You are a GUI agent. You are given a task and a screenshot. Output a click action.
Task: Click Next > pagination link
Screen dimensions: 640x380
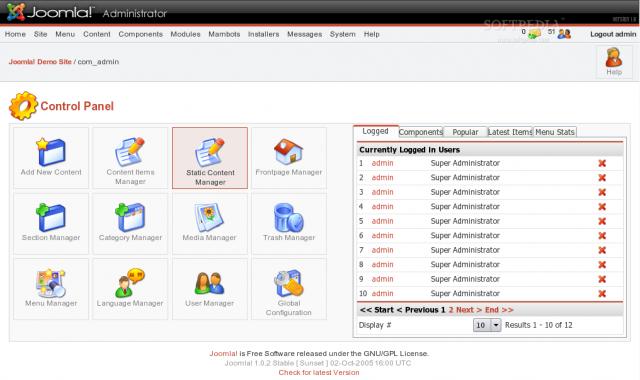[x=469, y=310]
